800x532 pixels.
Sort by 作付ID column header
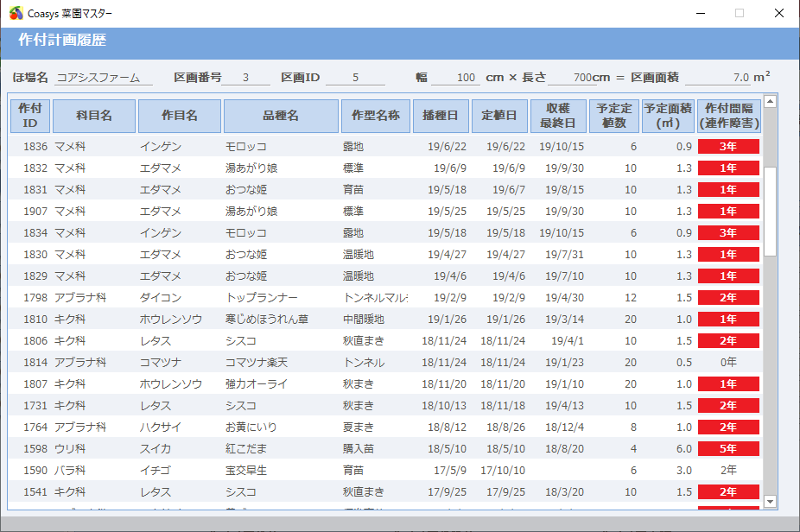point(30,116)
